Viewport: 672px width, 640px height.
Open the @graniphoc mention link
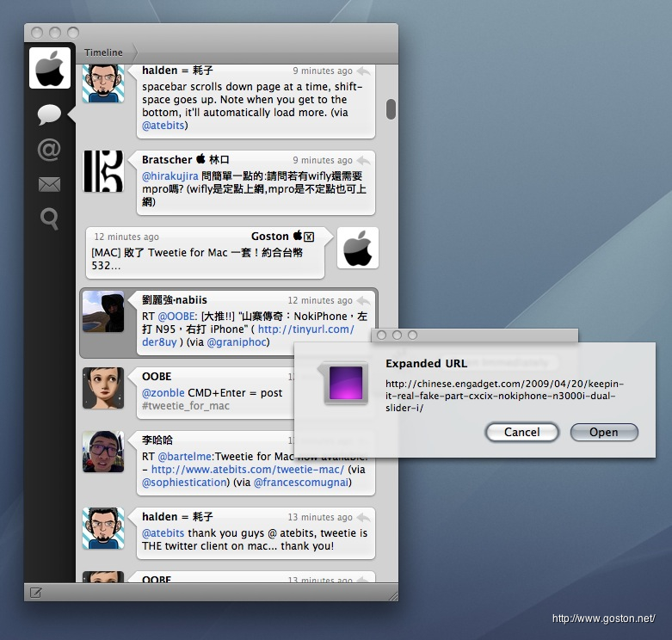[237, 342]
